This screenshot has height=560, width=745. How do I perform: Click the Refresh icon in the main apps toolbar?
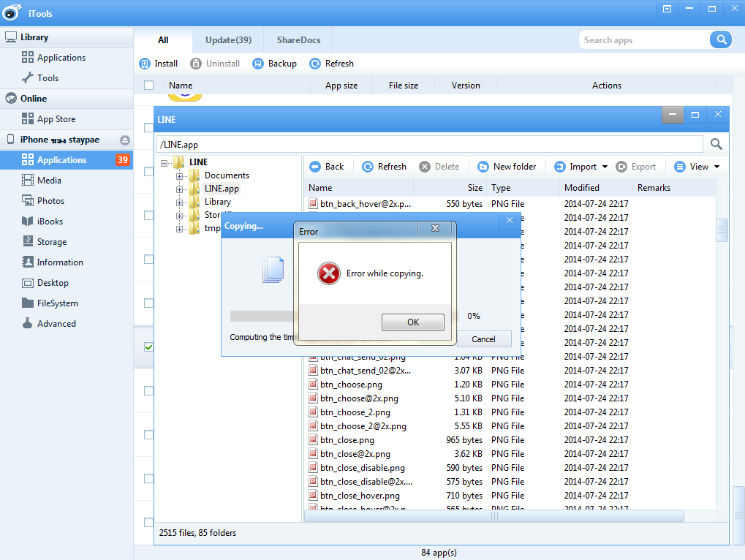(314, 64)
